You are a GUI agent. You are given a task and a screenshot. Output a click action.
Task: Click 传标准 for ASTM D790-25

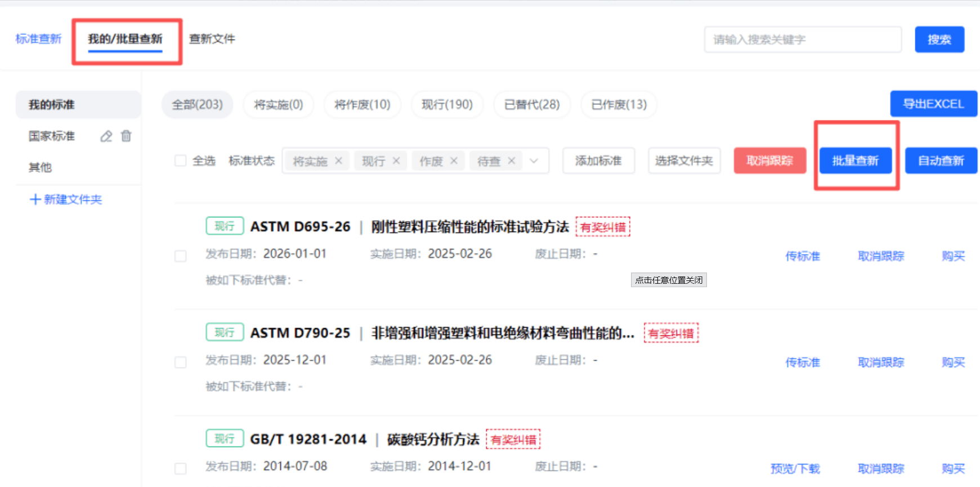click(803, 363)
